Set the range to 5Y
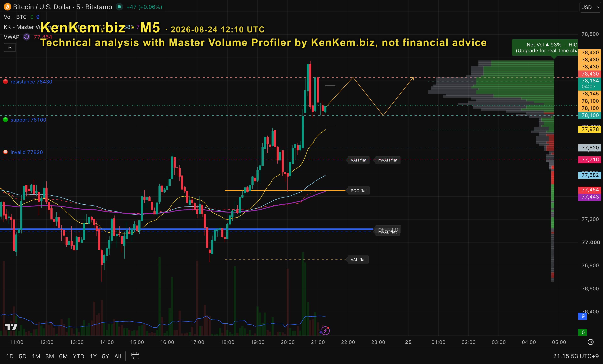 point(106,356)
